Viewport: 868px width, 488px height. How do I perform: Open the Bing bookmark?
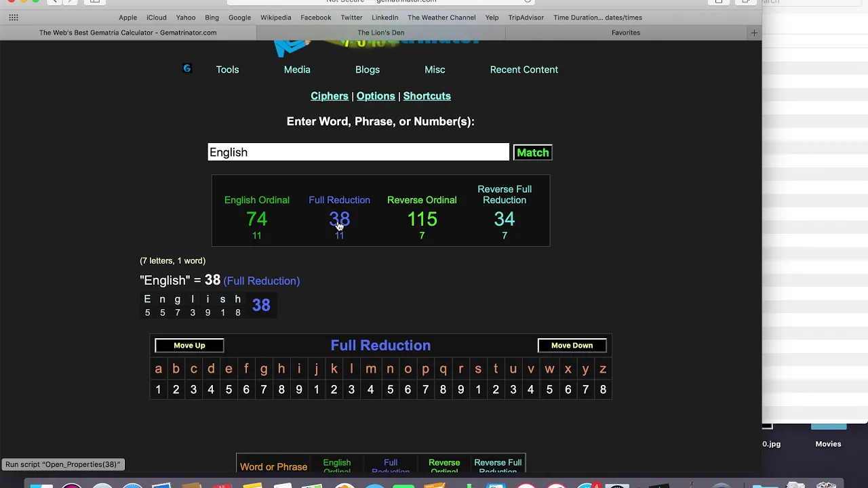point(212,18)
